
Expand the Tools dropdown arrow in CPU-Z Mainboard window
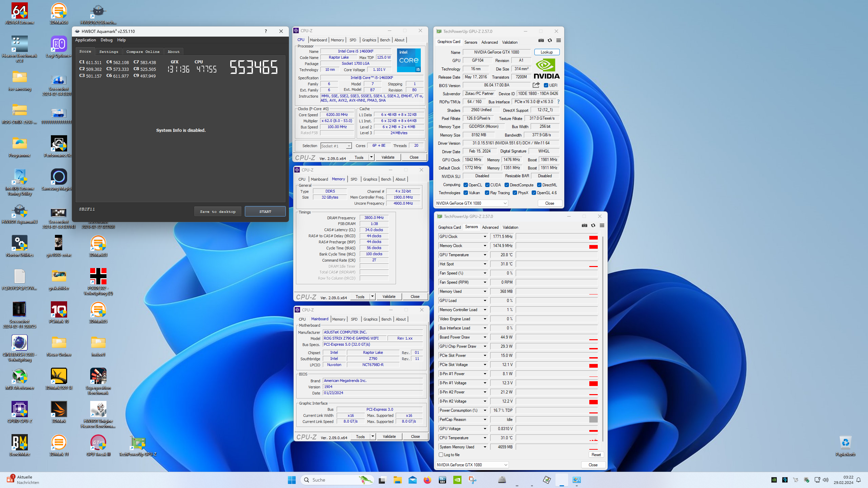click(x=373, y=436)
